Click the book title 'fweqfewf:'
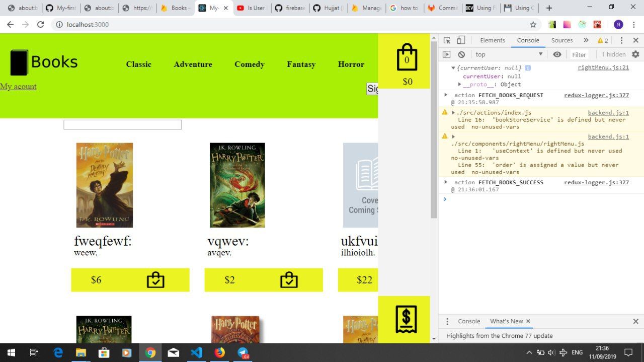 103,241
